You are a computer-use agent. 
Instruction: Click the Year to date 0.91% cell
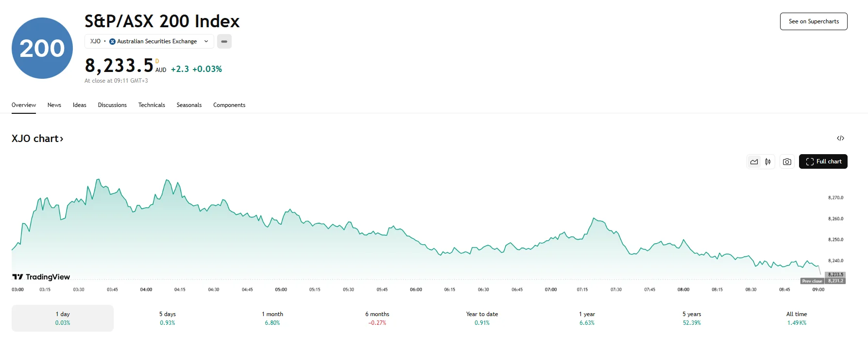[481, 318]
